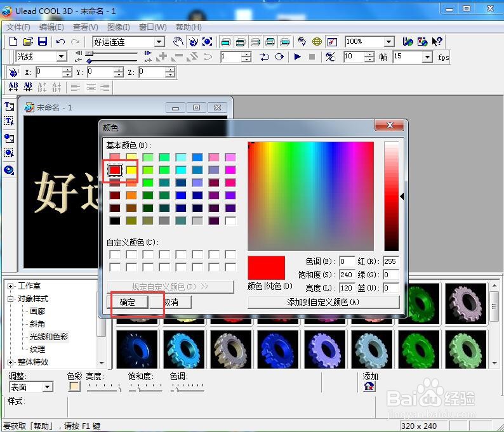This screenshot has height=432, width=504.
Task: Pick the white basic color swatch
Action: click(x=230, y=221)
